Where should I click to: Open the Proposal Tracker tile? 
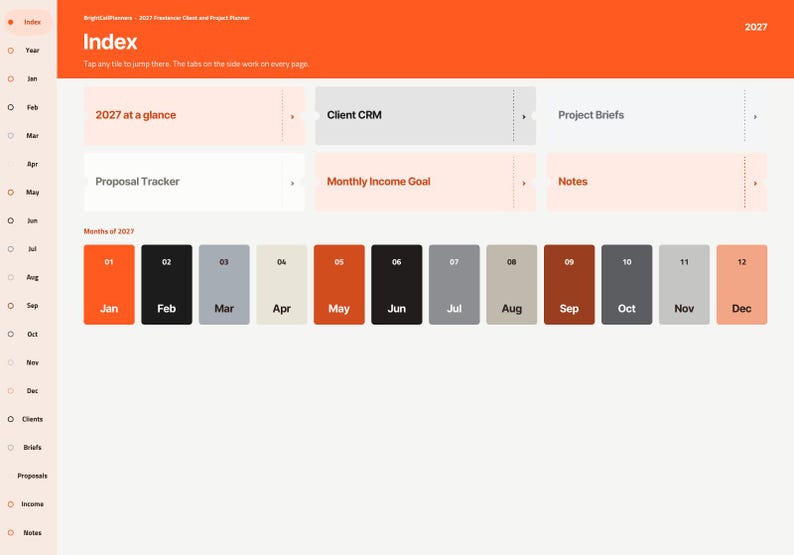(194, 182)
